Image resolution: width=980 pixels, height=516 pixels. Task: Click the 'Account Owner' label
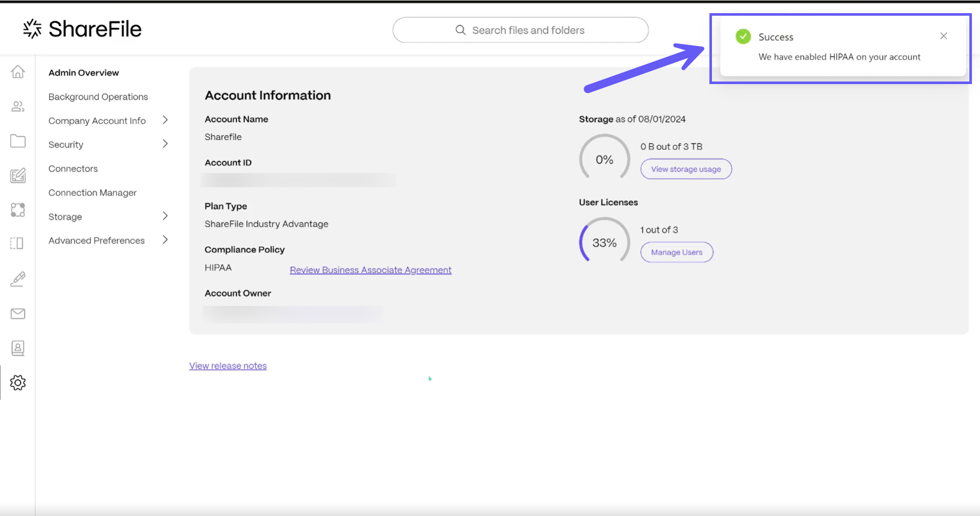pos(238,293)
